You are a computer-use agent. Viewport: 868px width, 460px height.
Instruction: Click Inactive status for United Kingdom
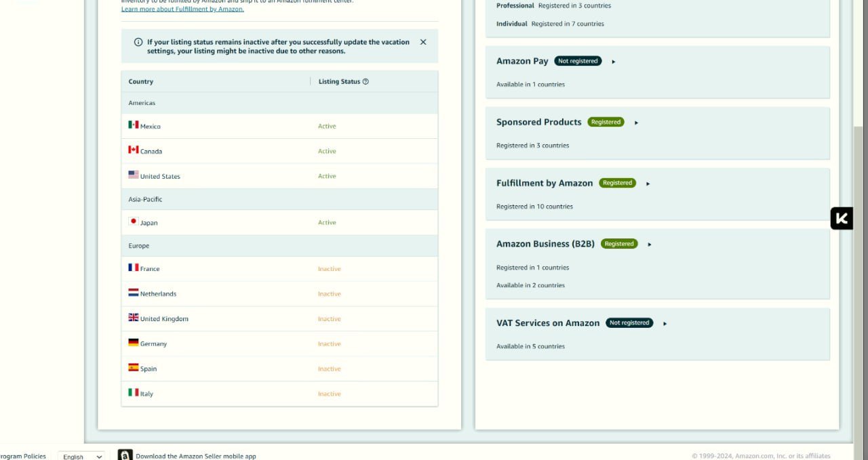click(330, 319)
